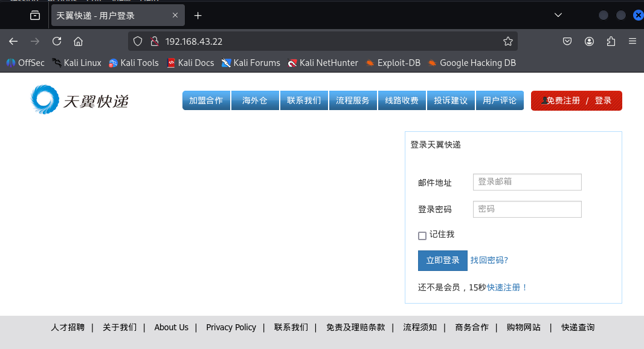Open the Kali Forums bookmark
The width and height of the screenshot is (644, 349).
point(251,63)
